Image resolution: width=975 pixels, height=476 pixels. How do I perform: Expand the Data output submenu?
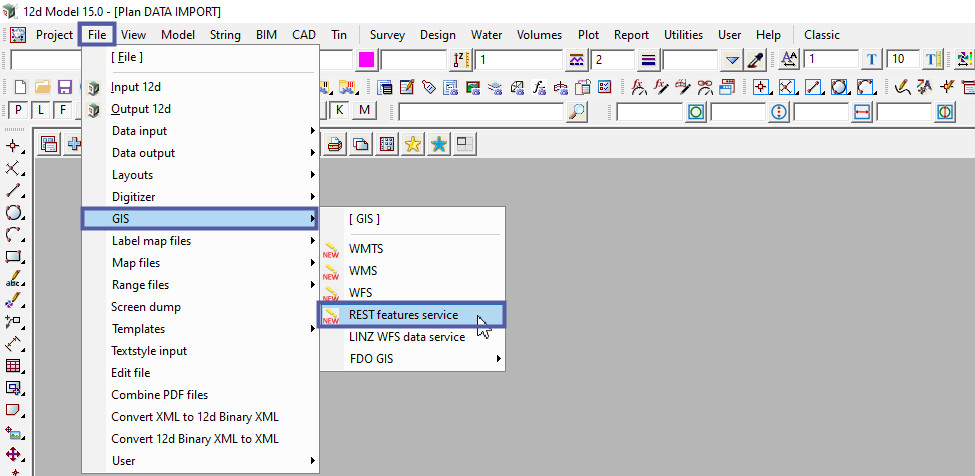pos(200,153)
